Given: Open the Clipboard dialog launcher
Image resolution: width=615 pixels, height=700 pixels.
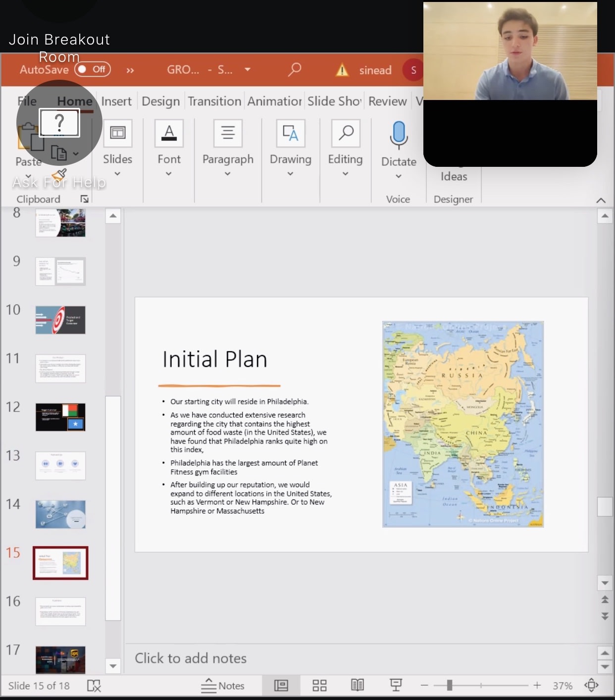Looking at the screenshot, I should (85, 199).
